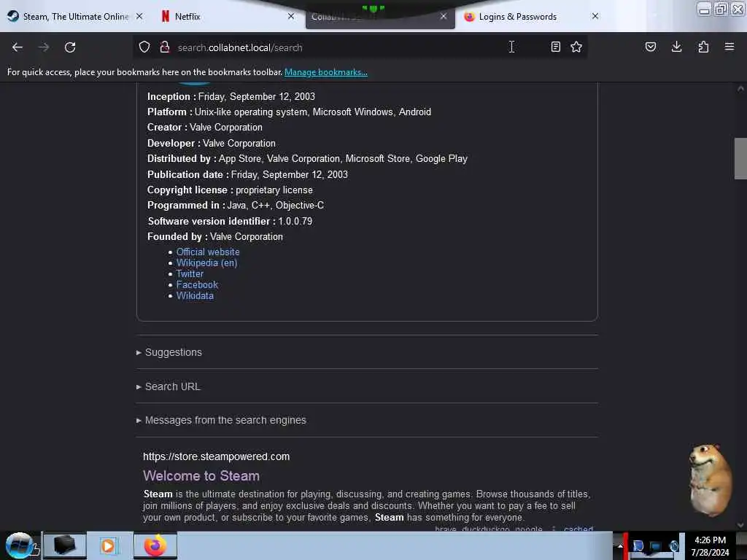The image size is (747, 560).
Task: Click the forward navigation arrow
Action: click(x=43, y=47)
